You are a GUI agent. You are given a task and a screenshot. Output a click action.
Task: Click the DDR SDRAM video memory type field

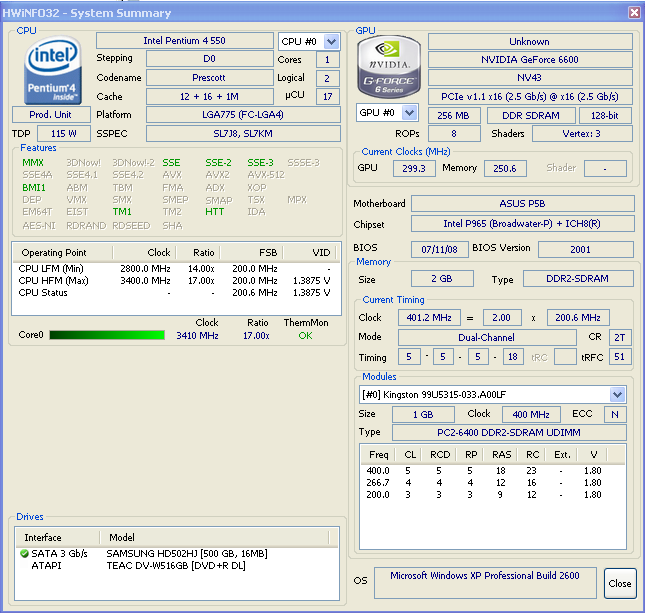click(x=531, y=116)
